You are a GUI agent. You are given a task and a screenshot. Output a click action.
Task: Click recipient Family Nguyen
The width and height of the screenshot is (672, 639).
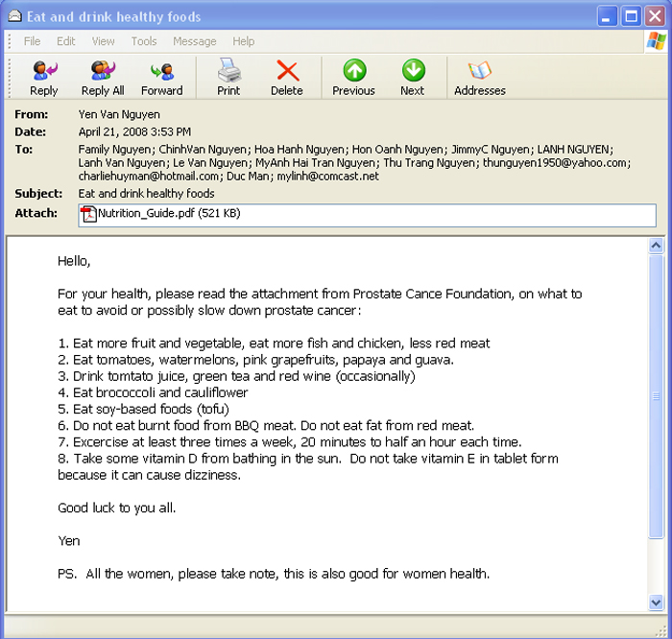point(114,149)
